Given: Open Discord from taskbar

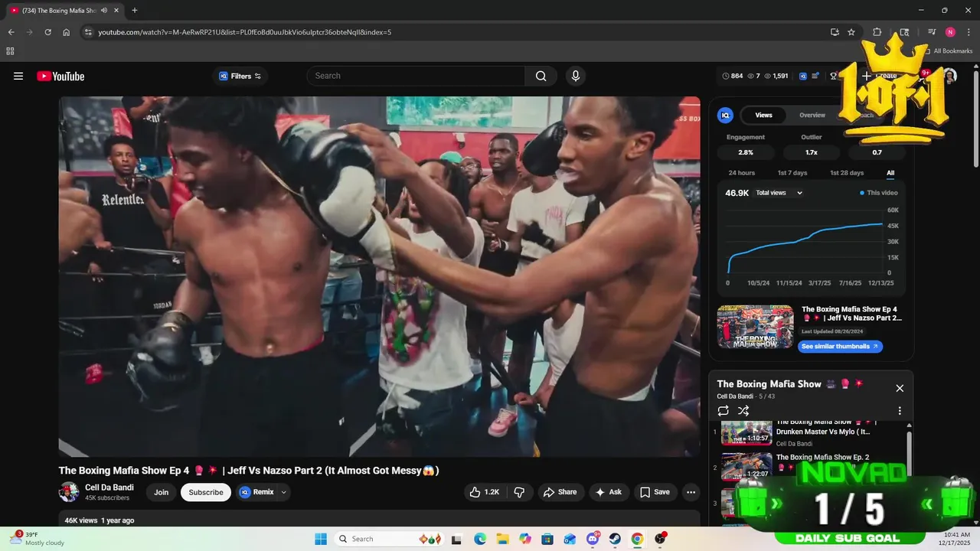Looking at the screenshot, I should pos(593,539).
